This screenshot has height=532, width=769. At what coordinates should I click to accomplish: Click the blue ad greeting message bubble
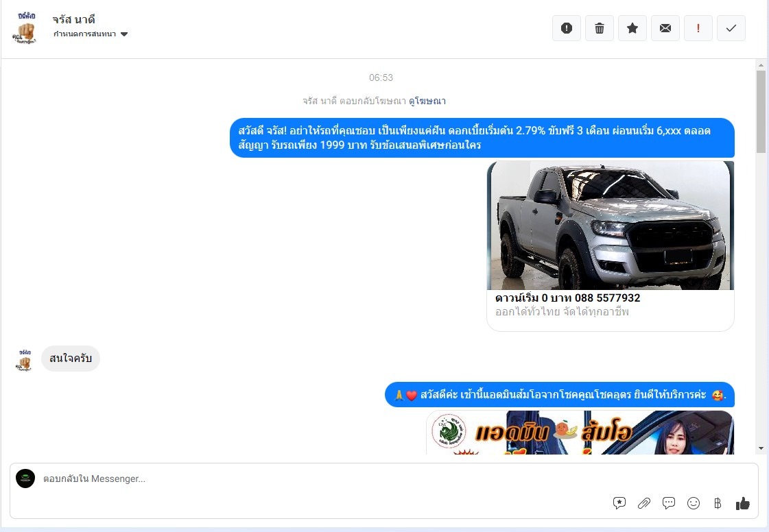click(x=482, y=138)
